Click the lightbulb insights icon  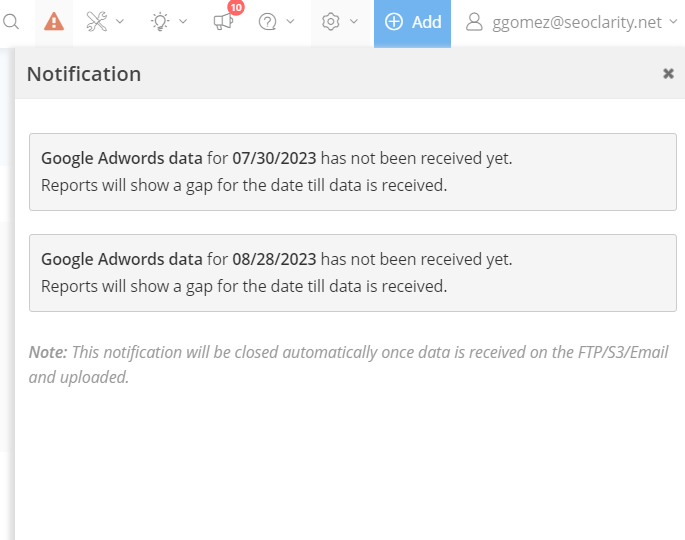[160, 22]
